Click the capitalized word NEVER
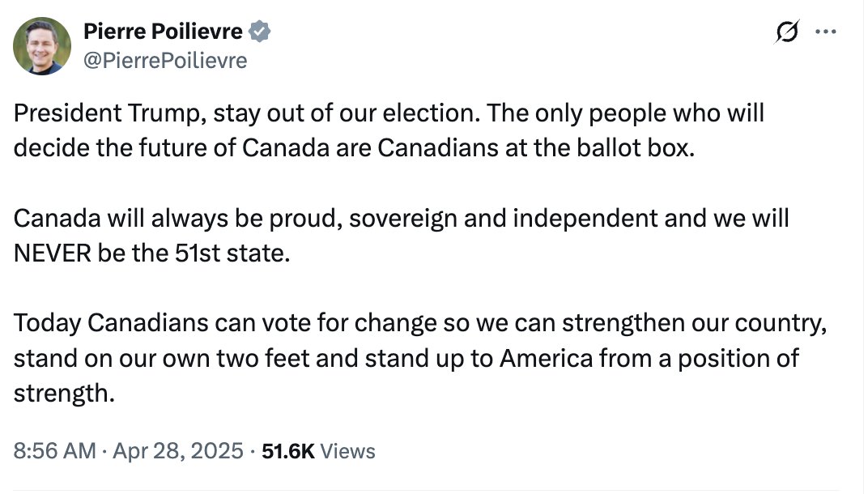This screenshot has height=494, width=868. pos(52,253)
